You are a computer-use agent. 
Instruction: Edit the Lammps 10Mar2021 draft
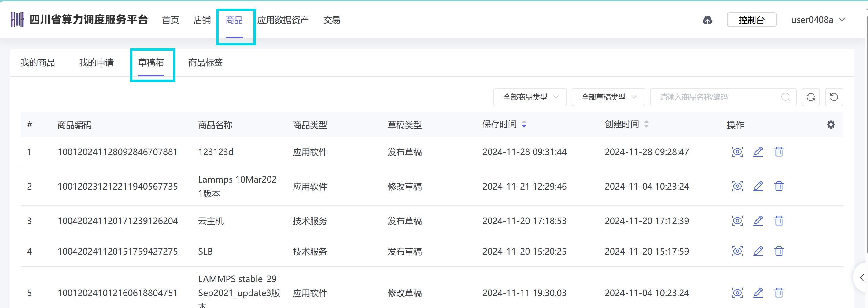click(x=758, y=186)
